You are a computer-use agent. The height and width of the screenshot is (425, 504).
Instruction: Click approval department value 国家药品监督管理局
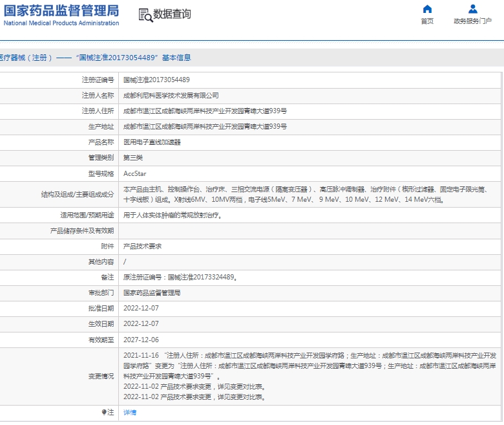(x=152, y=293)
